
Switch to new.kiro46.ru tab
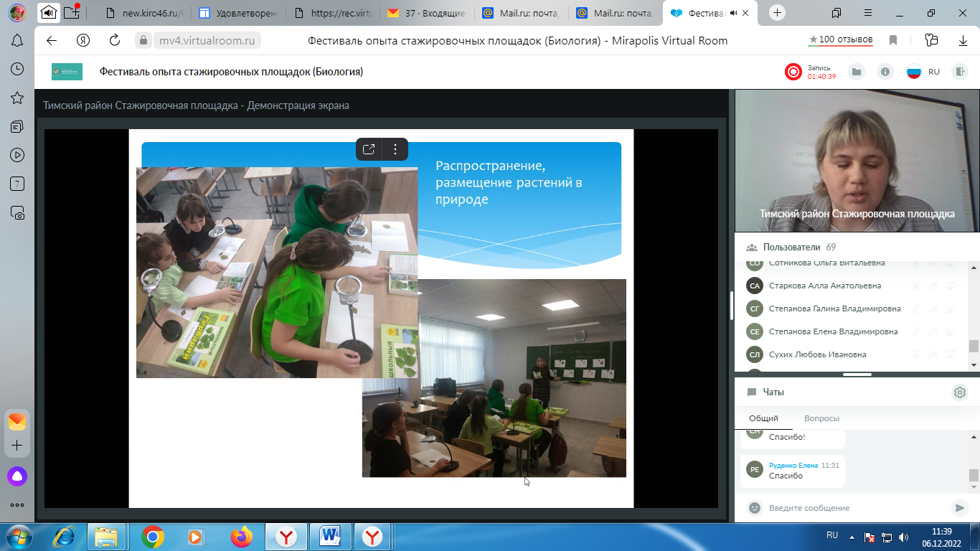(x=143, y=13)
